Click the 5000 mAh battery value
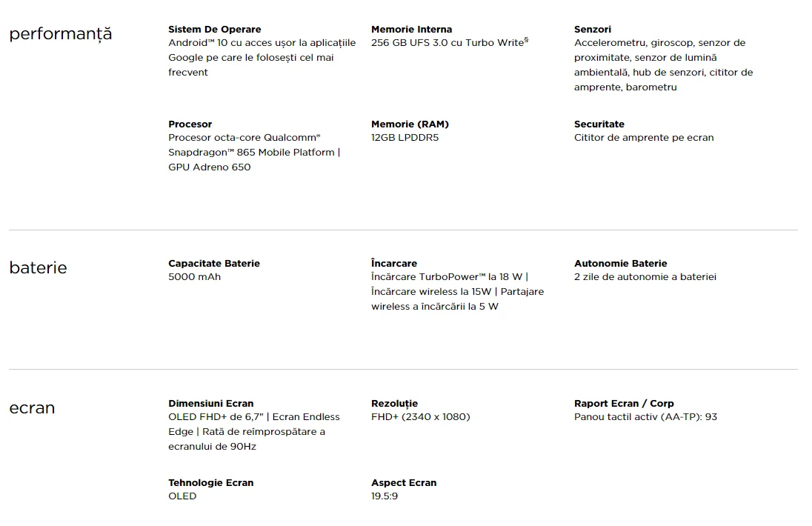 coord(195,277)
